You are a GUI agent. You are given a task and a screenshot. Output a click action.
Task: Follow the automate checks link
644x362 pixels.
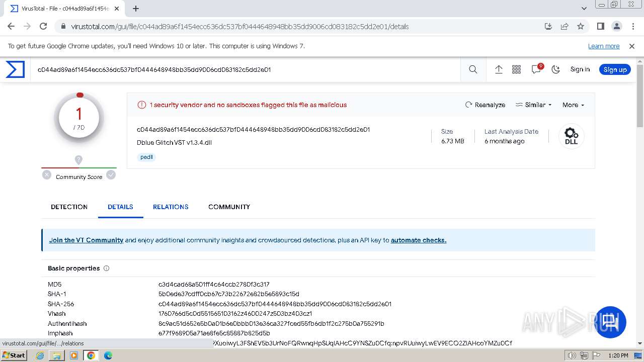pyautogui.click(x=419, y=240)
